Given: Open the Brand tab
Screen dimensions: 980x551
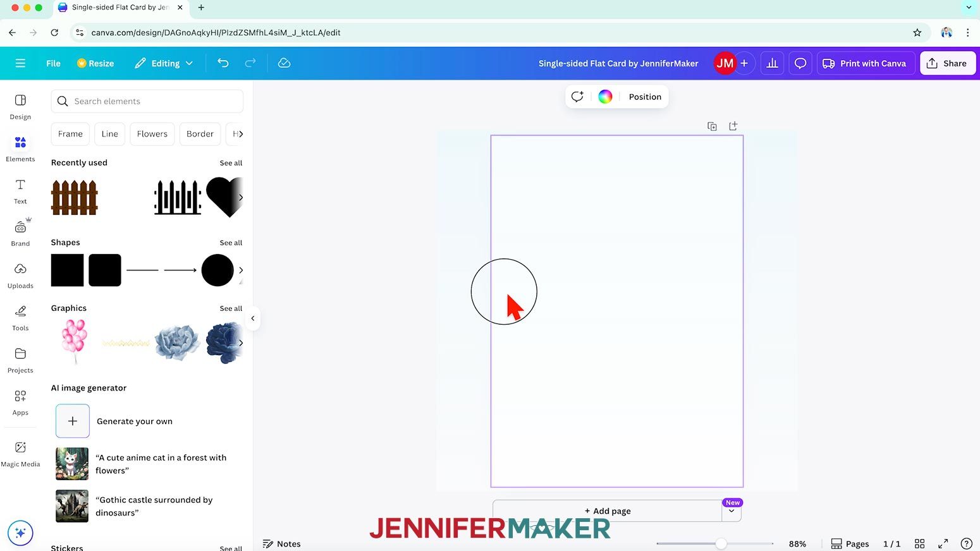Looking at the screenshot, I should pos(20,233).
